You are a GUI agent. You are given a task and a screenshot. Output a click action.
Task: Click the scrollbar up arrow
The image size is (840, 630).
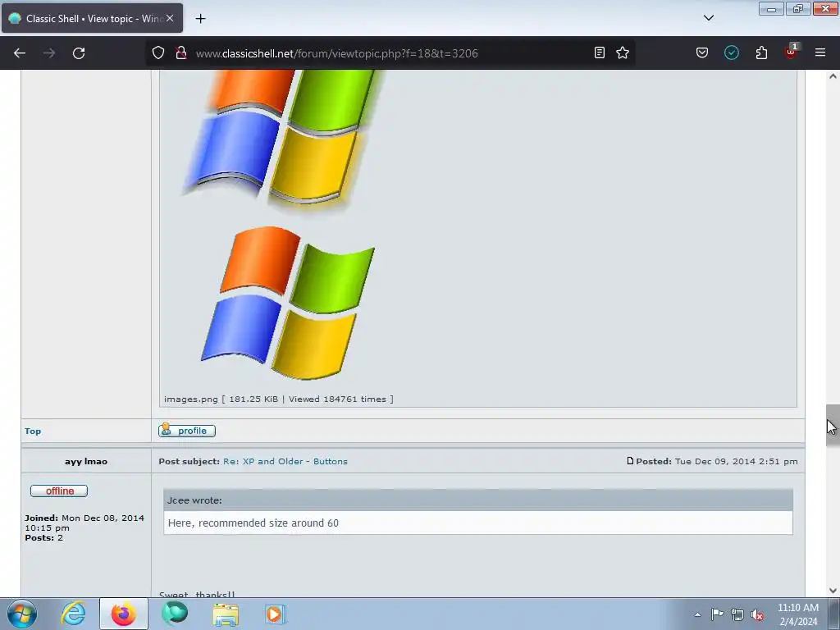coord(833,76)
